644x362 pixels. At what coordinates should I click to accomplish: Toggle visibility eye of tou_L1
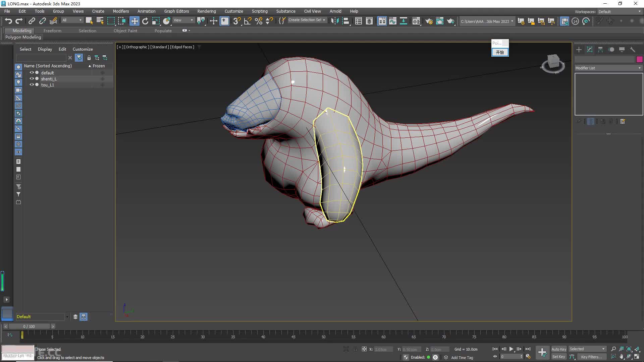[32, 85]
